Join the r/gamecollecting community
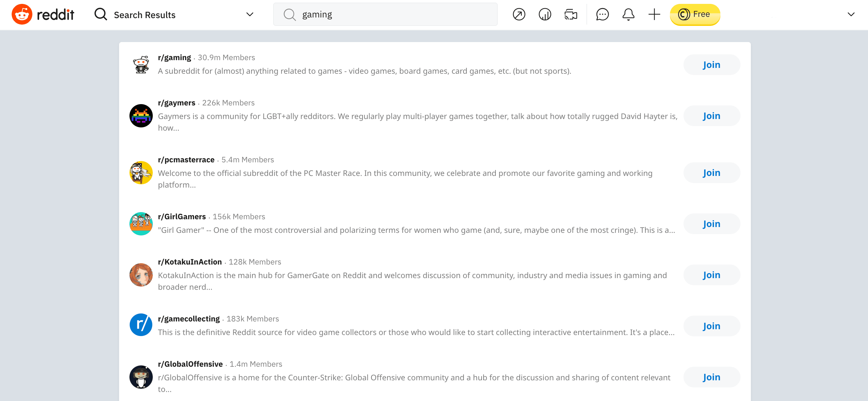Screen dimensions: 868x401 [712, 326]
